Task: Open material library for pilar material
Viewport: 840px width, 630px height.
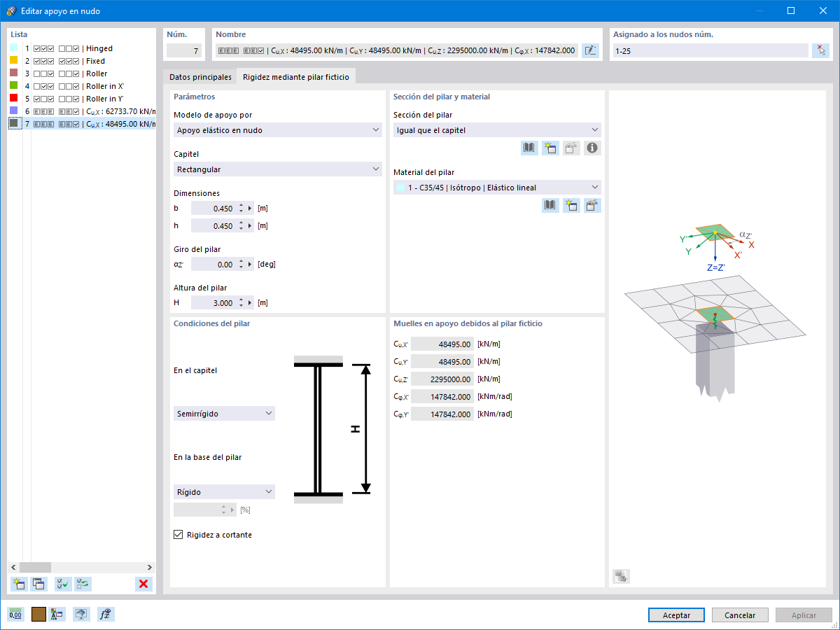Action: pyautogui.click(x=550, y=205)
